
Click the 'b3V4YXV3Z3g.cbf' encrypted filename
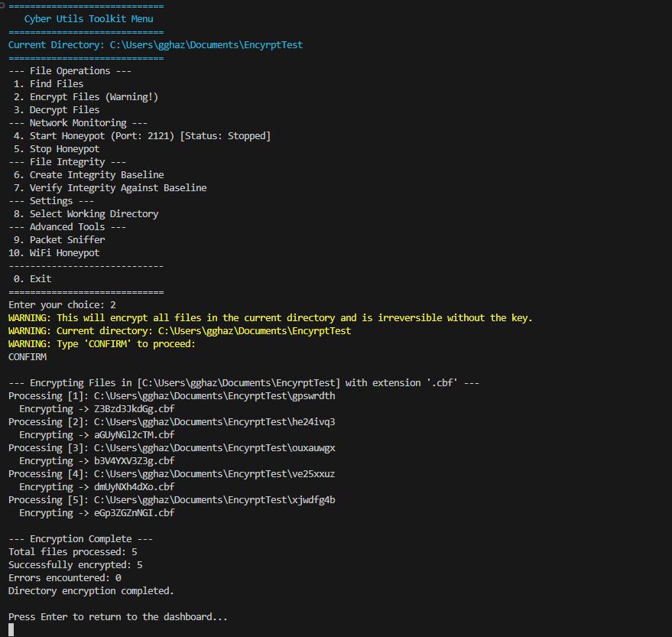(x=134, y=461)
